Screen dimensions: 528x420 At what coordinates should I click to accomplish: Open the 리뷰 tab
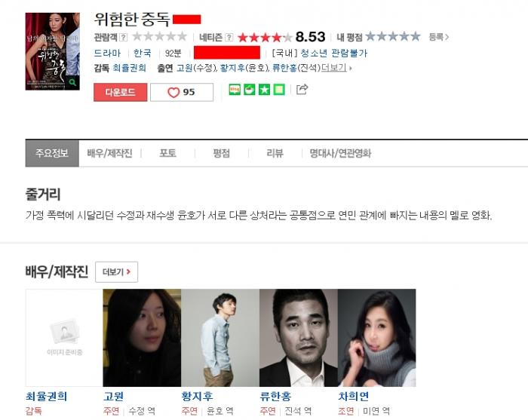pos(275,153)
